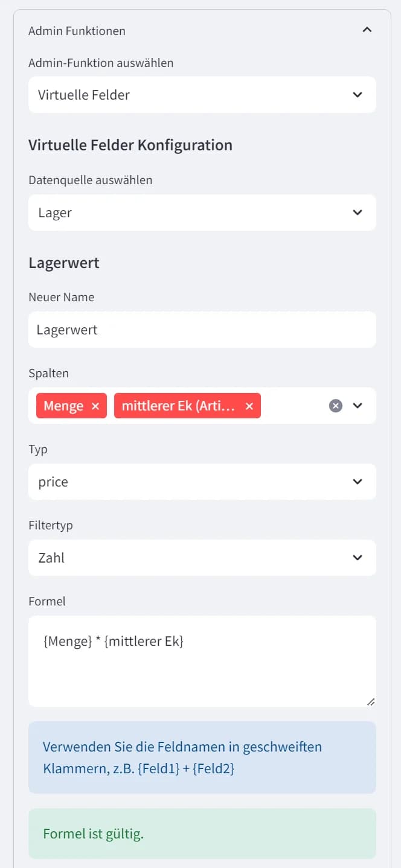The image size is (401, 868).
Task: Clear all selected Spalten with the circled X
Action: pyautogui.click(x=336, y=406)
